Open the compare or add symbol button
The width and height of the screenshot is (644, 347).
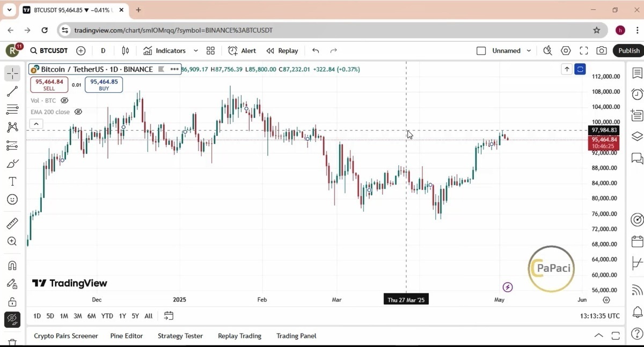(81, 51)
